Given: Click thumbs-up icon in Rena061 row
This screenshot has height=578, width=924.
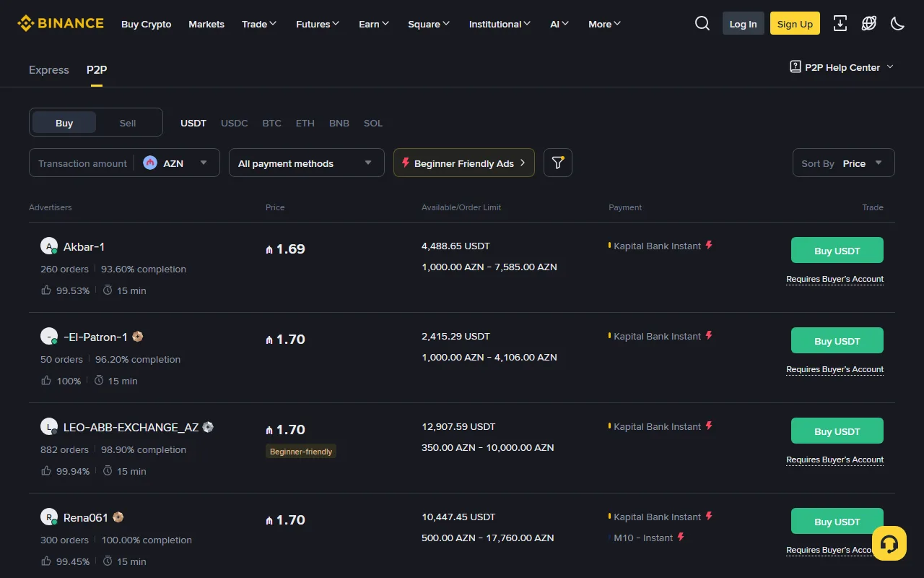Looking at the screenshot, I should [x=46, y=561].
